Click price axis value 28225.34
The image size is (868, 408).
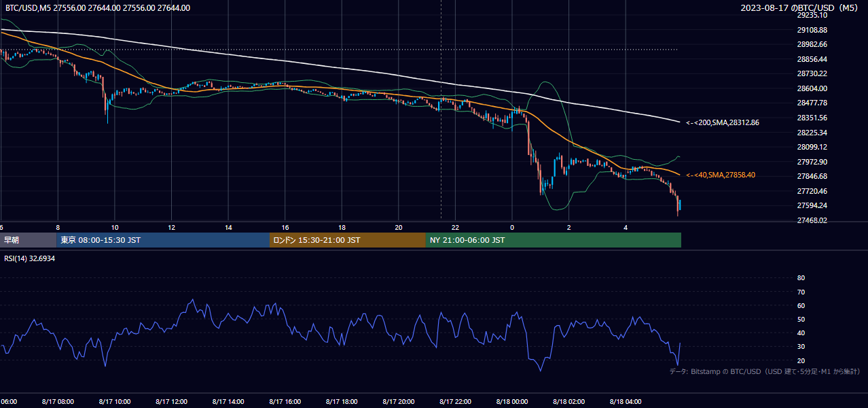[812, 132]
